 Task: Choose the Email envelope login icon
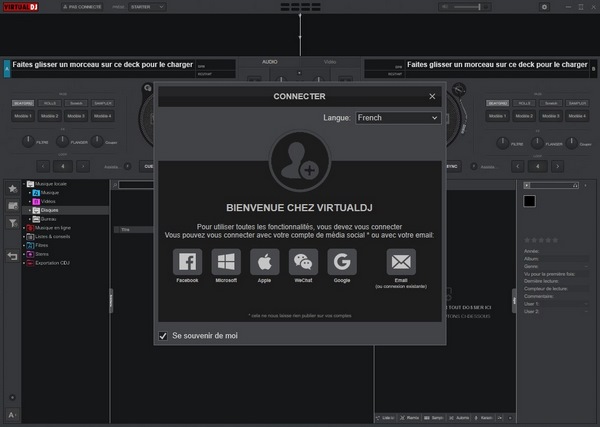pyautogui.click(x=401, y=262)
